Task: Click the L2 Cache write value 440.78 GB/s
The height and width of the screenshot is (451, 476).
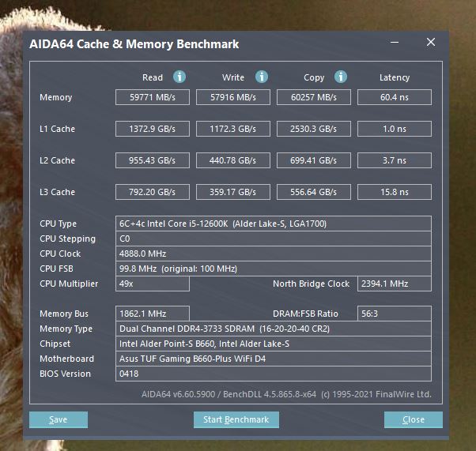Action: coord(233,160)
